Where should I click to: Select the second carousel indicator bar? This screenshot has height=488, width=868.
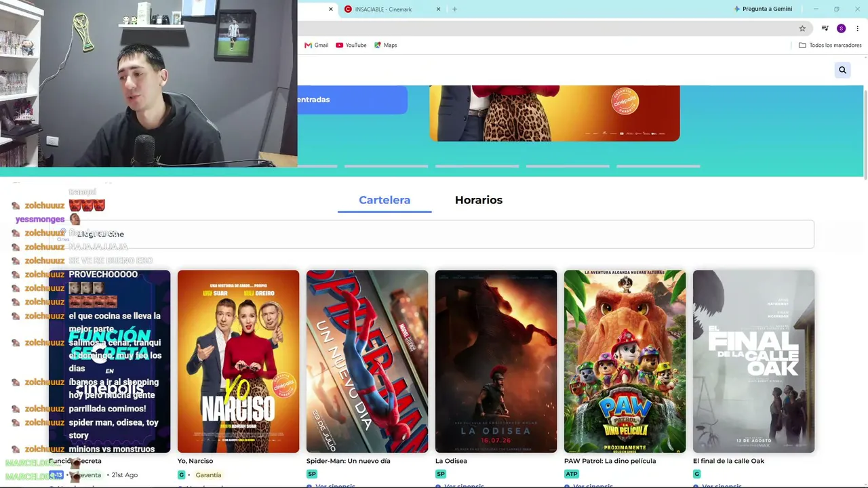386,166
